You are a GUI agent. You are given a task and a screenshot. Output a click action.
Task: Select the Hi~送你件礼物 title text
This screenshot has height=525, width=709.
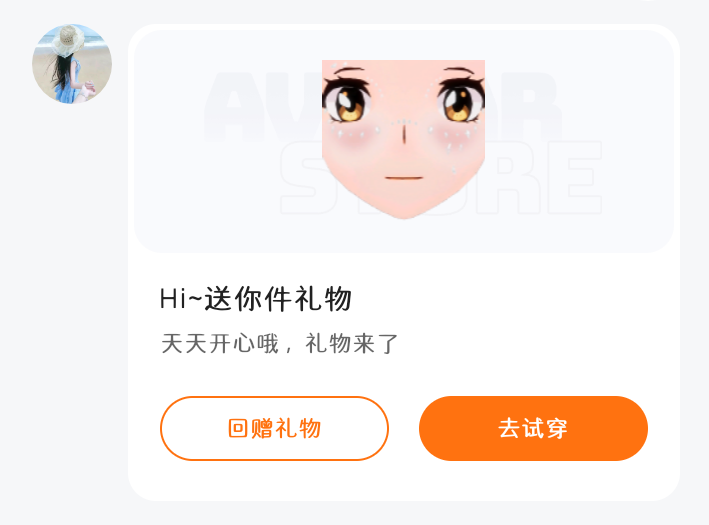click(x=256, y=299)
